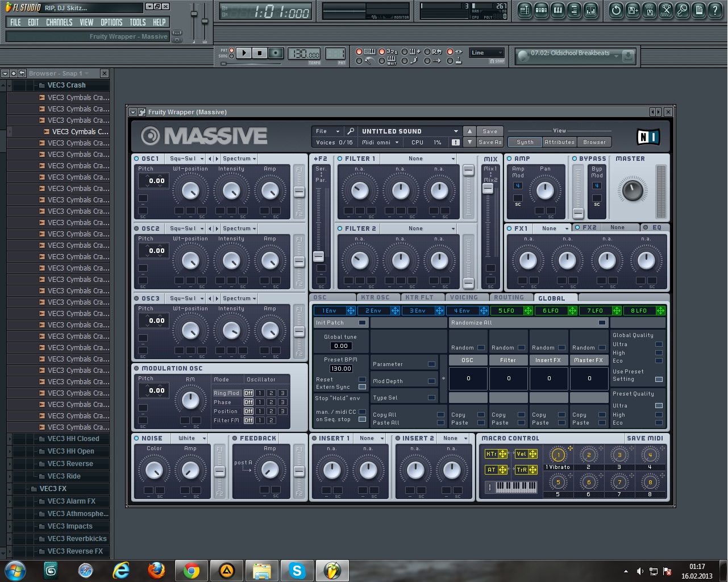The height and width of the screenshot is (582, 728).
Task: Open the OPTIONS menu
Action: (111, 22)
